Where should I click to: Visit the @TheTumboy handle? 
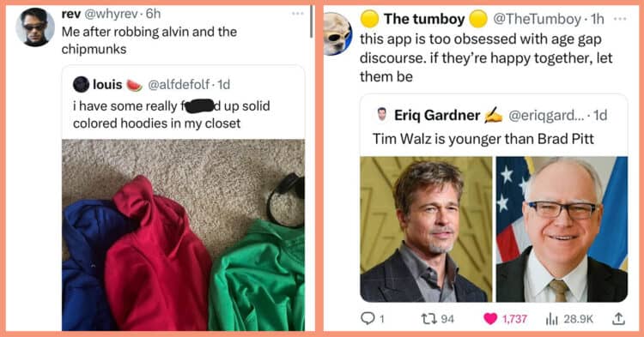[537, 19]
